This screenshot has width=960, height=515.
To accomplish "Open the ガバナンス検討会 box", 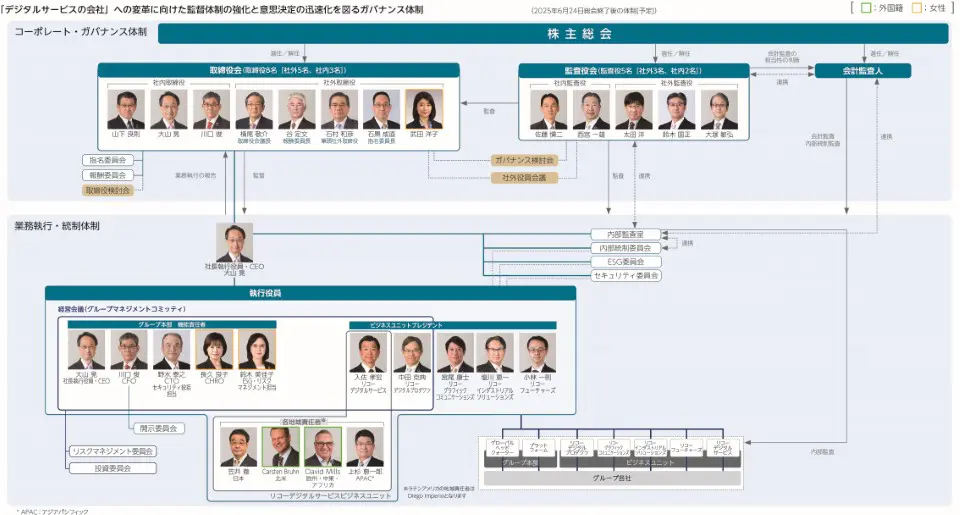I will click(x=523, y=160).
